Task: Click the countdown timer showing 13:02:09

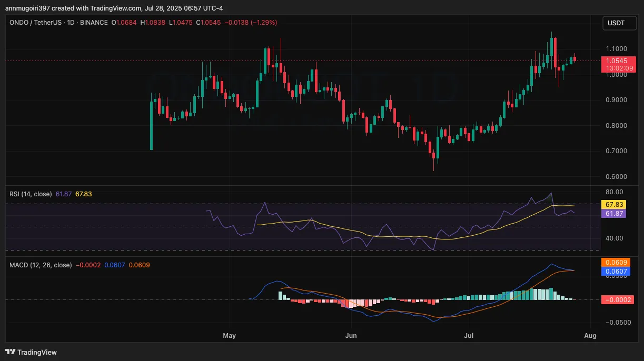Action: pyautogui.click(x=619, y=68)
